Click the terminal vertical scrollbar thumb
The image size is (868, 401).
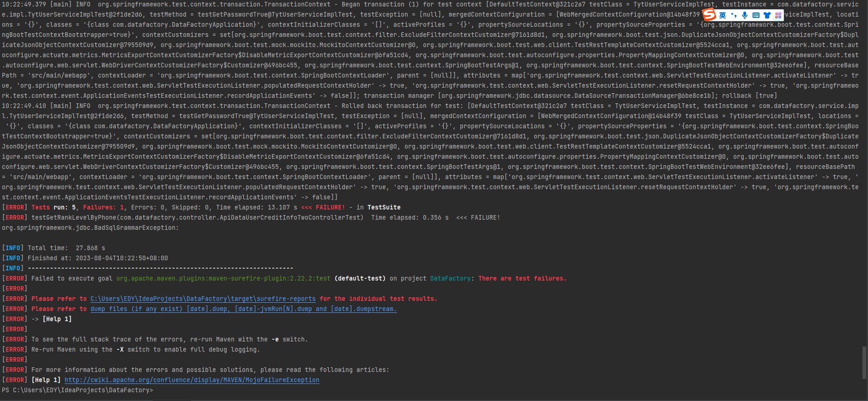point(864,362)
